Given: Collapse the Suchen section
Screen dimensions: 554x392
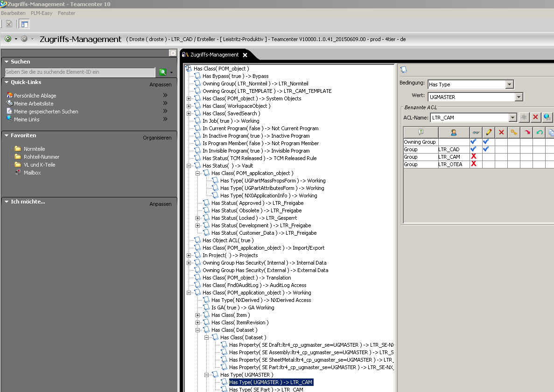Looking at the screenshot, I should point(7,62).
